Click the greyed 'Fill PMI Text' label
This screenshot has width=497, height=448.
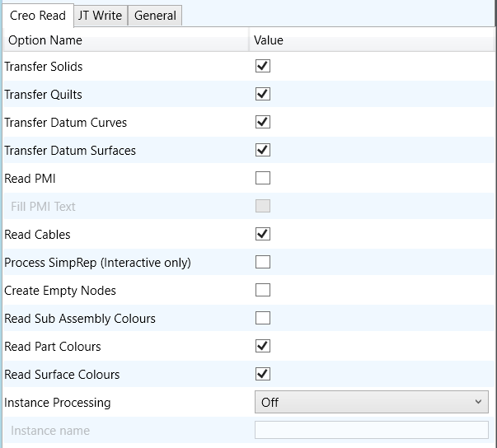[x=43, y=207]
